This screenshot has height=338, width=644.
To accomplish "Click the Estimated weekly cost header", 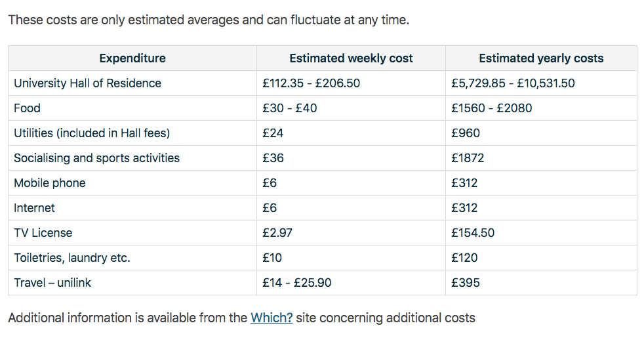I will pos(351,58).
